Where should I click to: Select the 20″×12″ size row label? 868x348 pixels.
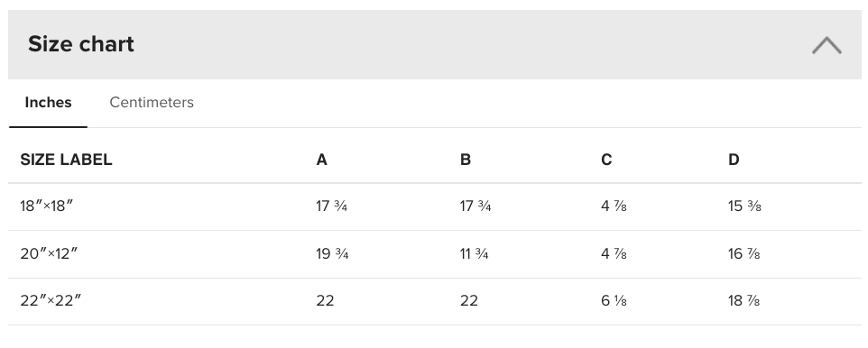[49, 253]
